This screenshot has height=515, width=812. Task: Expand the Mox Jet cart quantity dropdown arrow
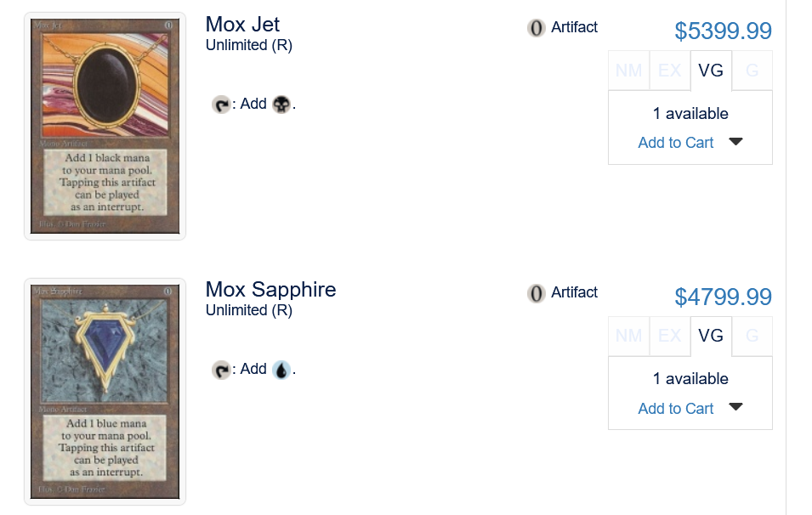(736, 142)
